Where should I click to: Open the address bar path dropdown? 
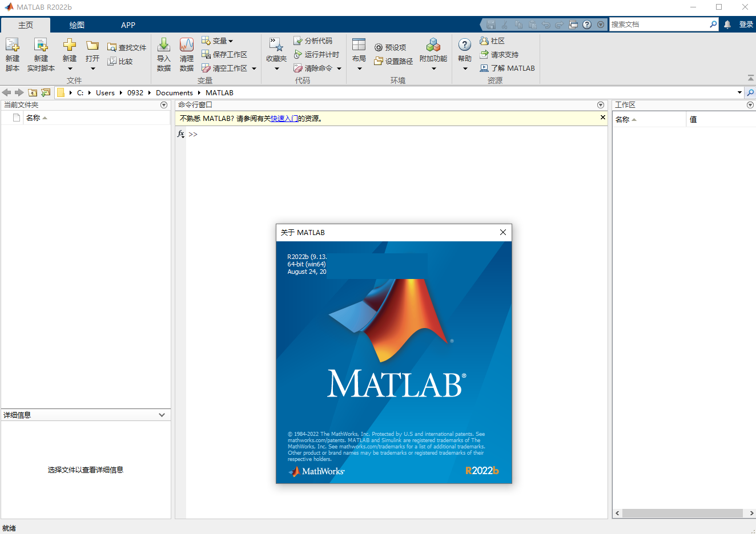pos(739,92)
